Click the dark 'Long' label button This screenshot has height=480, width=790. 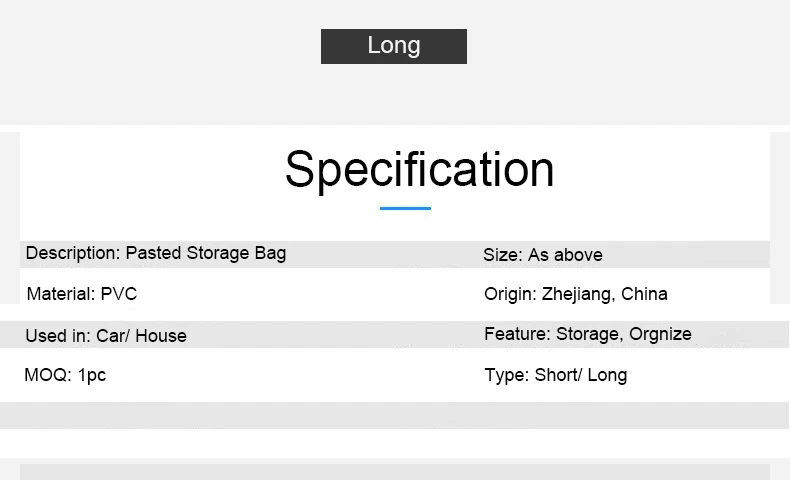[x=393, y=46]
